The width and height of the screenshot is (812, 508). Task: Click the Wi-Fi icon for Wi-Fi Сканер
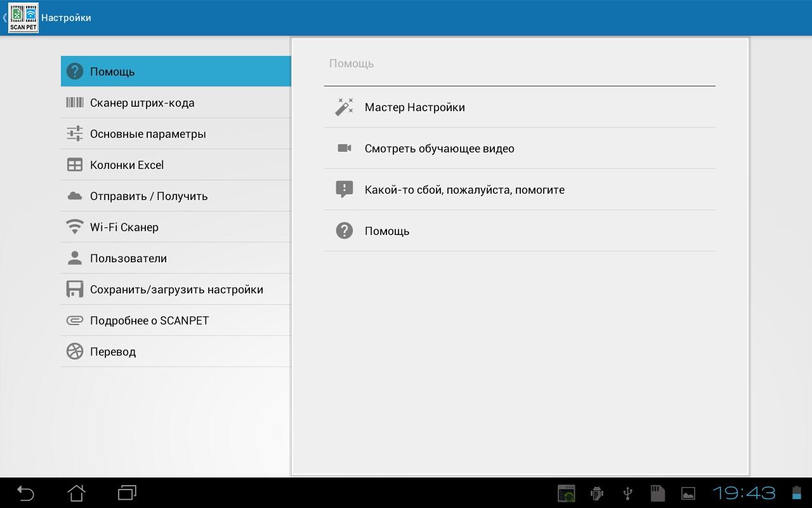tap(75, 227)
